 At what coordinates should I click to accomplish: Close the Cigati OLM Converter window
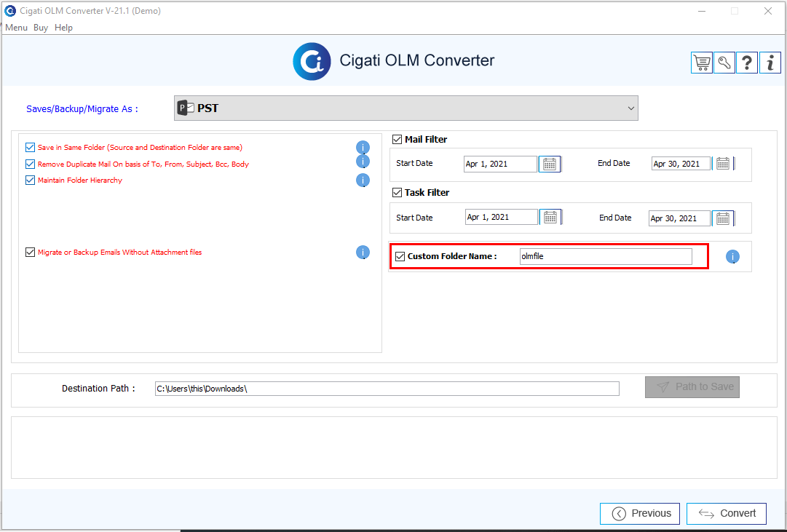tap(768, 11)
